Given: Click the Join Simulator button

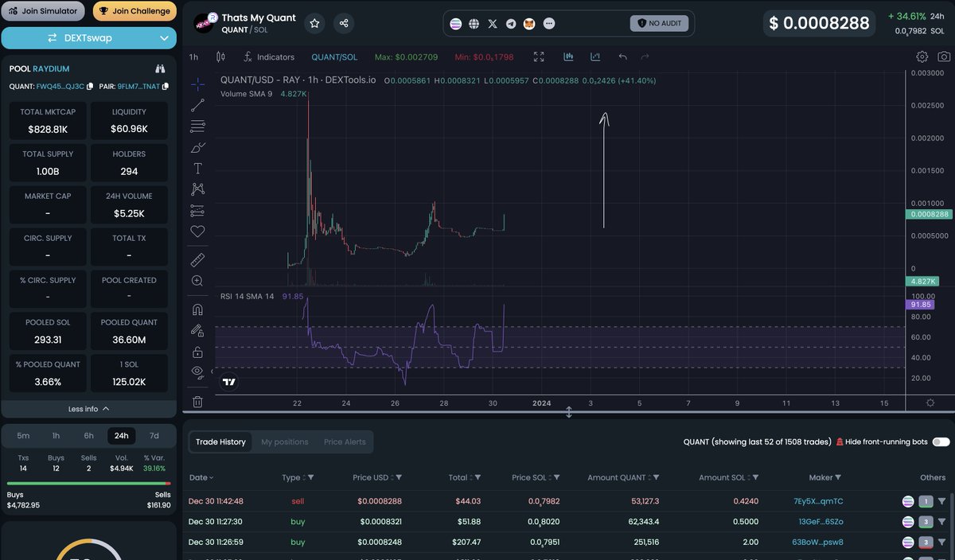Looking at the screenshot, I should click(x=45, y=11).
